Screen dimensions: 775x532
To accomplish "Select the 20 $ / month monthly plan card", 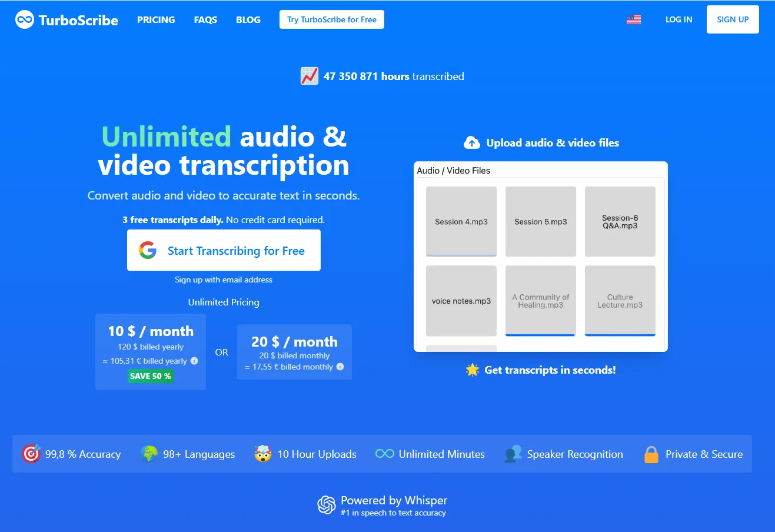I will [294, 352].
